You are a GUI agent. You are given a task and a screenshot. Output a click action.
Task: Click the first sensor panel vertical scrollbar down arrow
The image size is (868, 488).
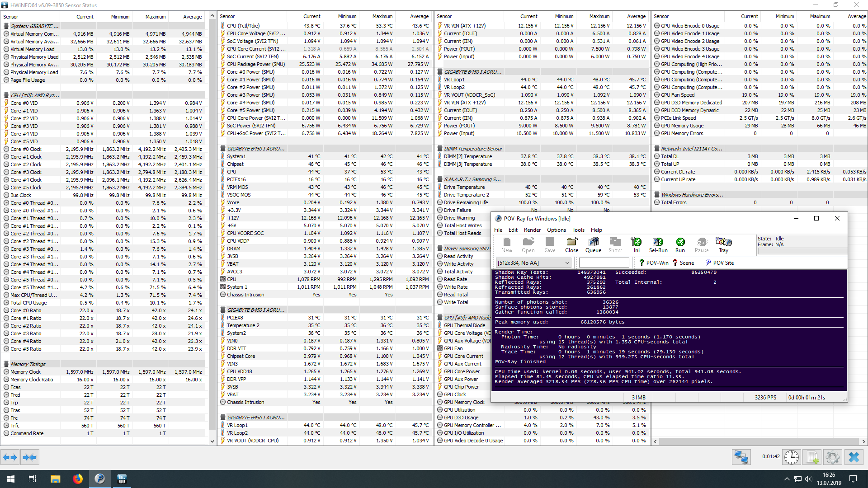(212, 441)
